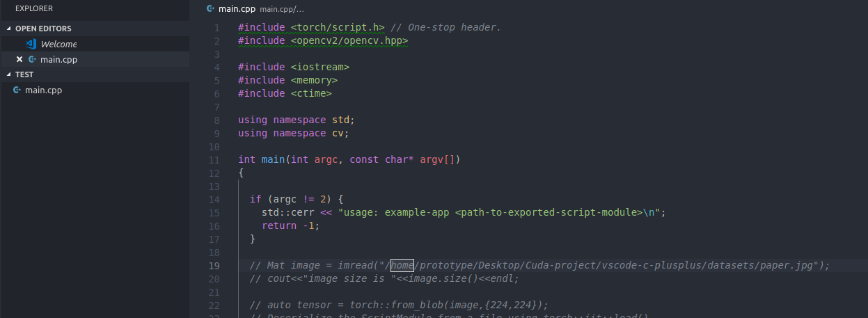The image size is (868, 318).
Task: Open the Welcome editor entry
Action: (x=58, y=44)
